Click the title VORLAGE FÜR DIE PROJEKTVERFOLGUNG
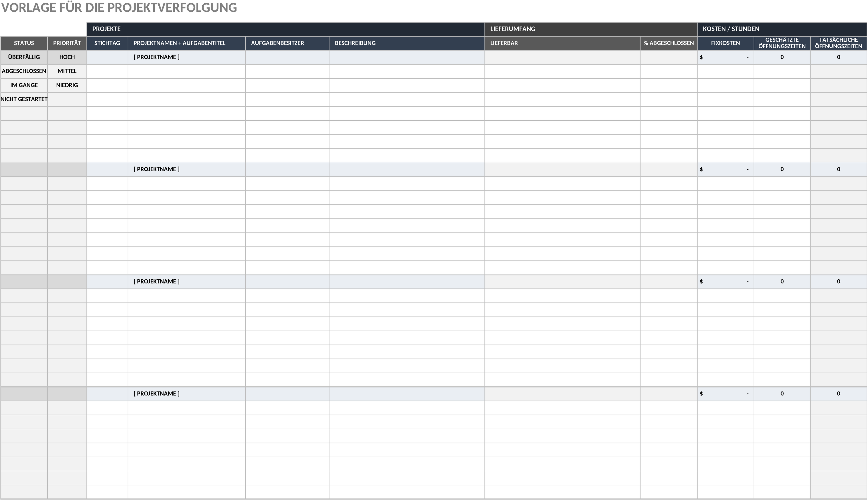The width and height of the screenshot is (868, 500). (119, 8)
